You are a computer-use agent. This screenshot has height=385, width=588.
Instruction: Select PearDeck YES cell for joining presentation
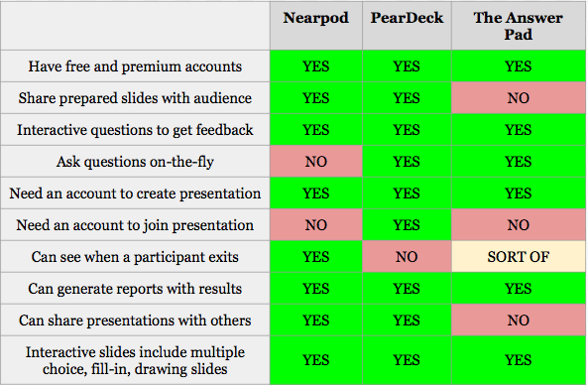click(x=407, y=225)
